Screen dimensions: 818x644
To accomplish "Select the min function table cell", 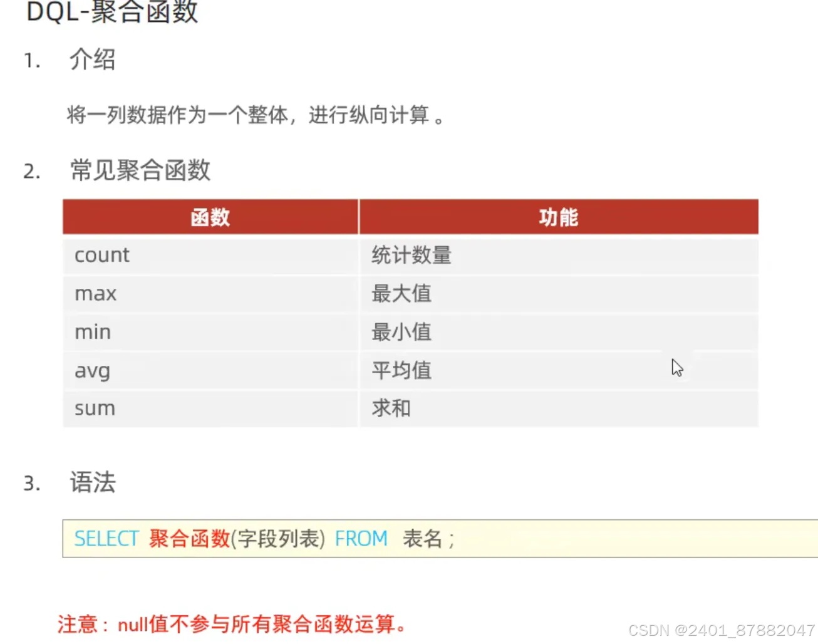I will [92, 331].
